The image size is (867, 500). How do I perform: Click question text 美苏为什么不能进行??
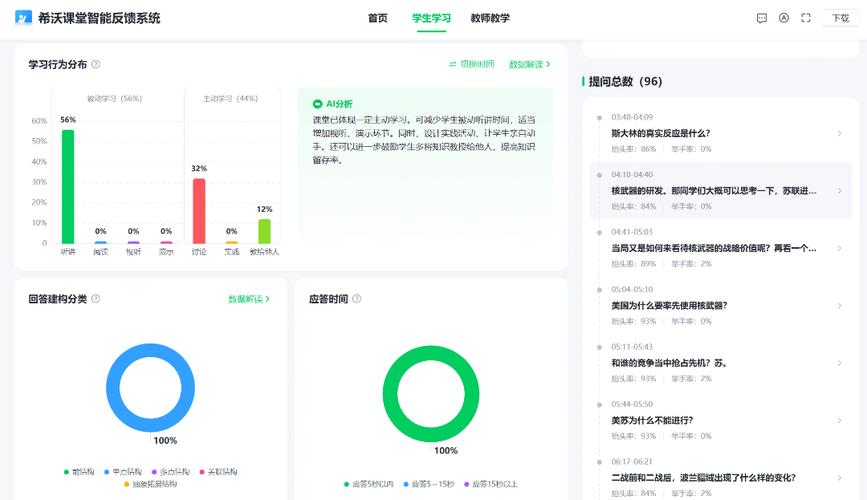click(652, 421)
